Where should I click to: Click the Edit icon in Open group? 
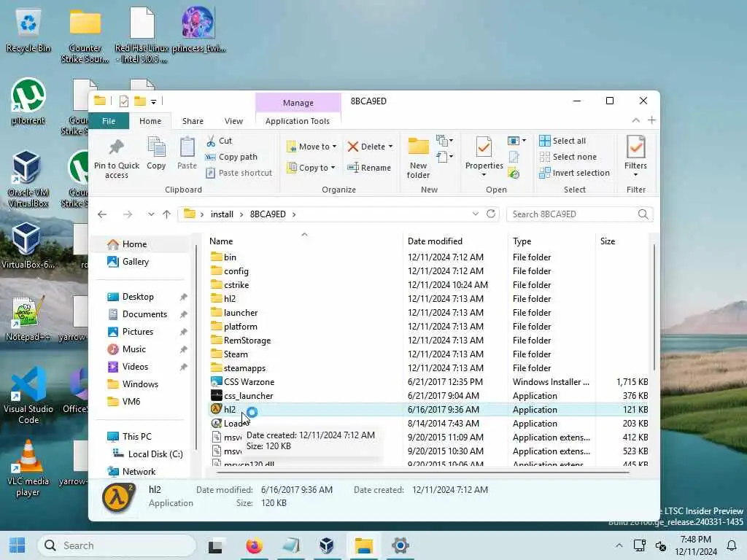click(514, 157)
